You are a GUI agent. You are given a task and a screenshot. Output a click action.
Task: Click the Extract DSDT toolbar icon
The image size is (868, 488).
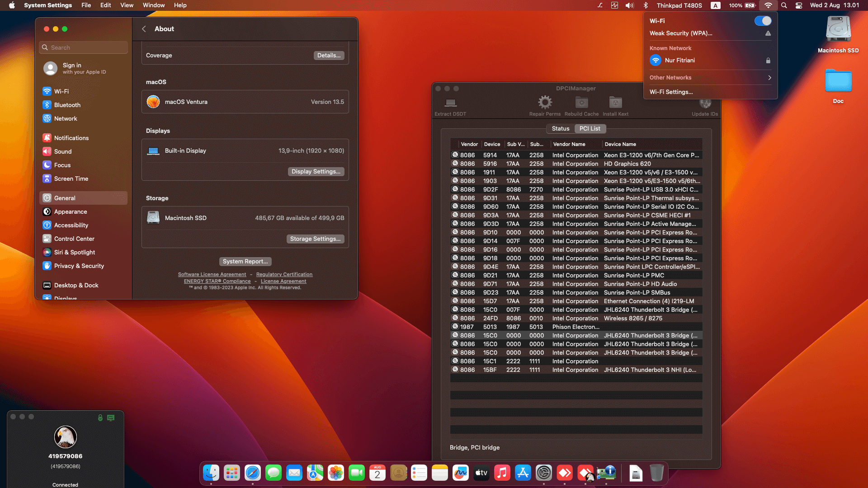(x=450, y=103)
